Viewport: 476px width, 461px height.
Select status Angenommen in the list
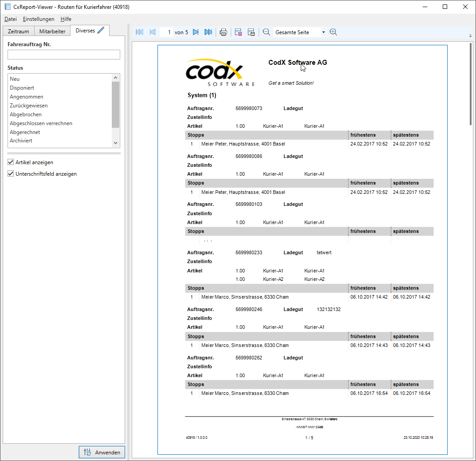tap(60, 97)
